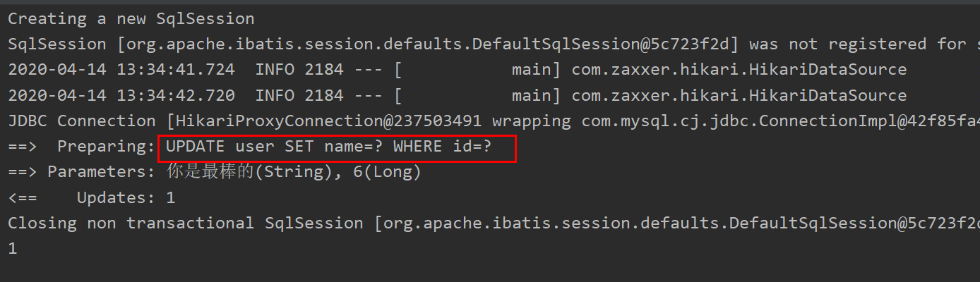Click HikariDataSource class in the first INFO line
The image size is (980, 282).
click(739, 70)
